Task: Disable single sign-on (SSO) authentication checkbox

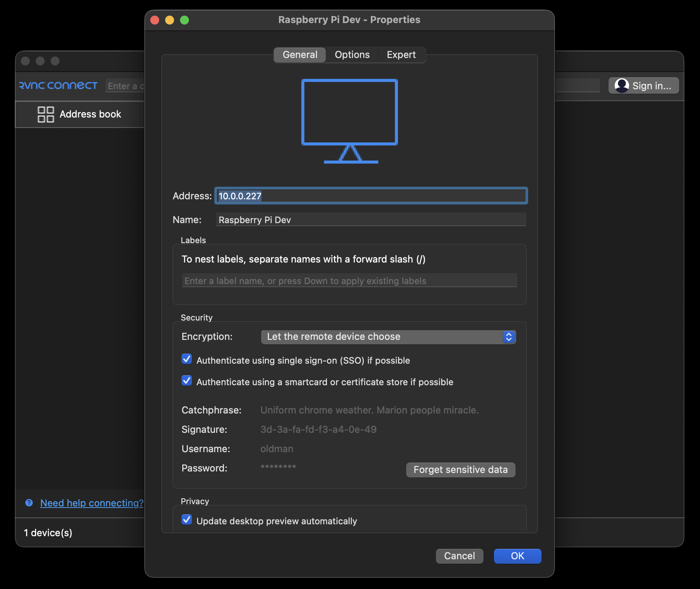Action: (x=187, y=359)
